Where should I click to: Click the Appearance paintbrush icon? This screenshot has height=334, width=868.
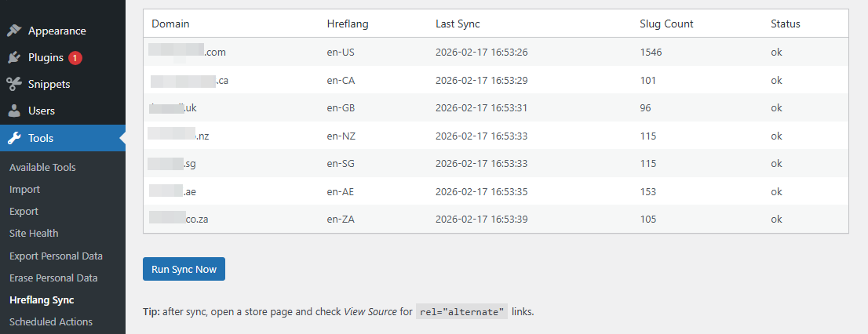(x=14, y=31)
